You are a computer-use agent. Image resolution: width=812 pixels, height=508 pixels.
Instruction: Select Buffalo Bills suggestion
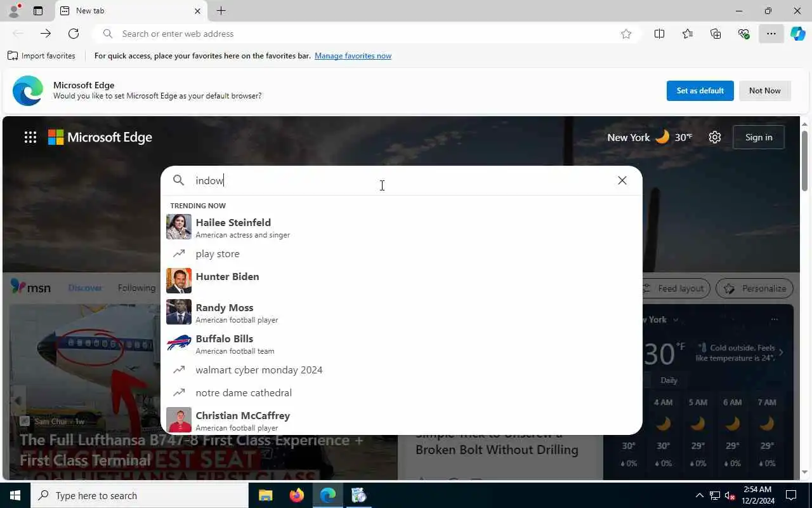[401, 344]
